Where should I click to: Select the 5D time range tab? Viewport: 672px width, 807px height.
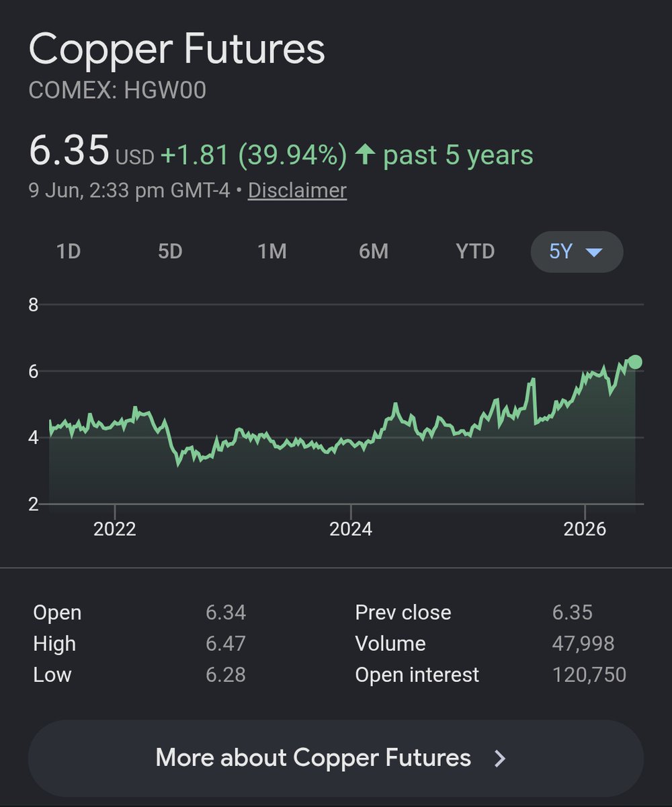(x=170, y=252)
